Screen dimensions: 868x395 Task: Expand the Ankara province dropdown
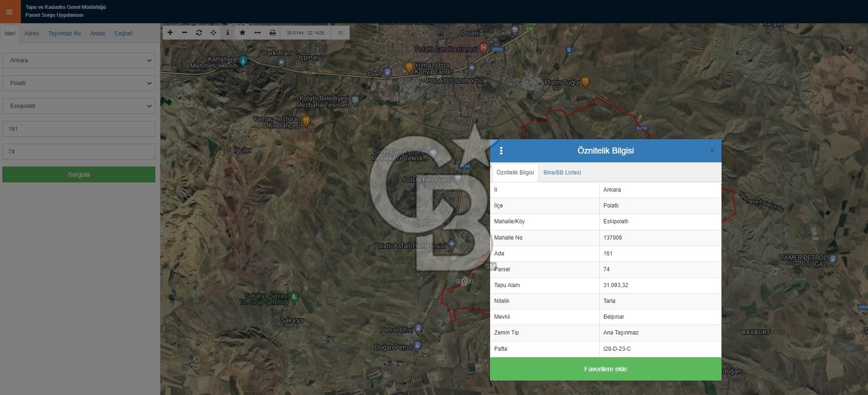click(79, 60)
